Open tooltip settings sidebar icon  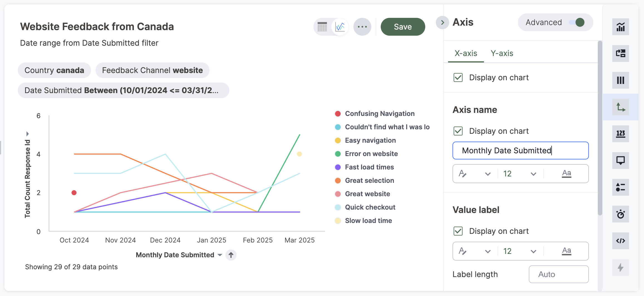tap(620, 161)
